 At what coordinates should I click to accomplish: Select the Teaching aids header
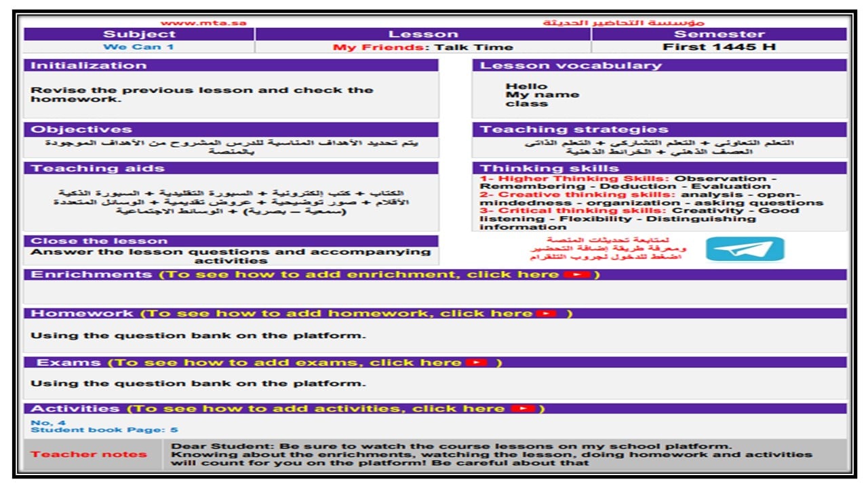231,169
